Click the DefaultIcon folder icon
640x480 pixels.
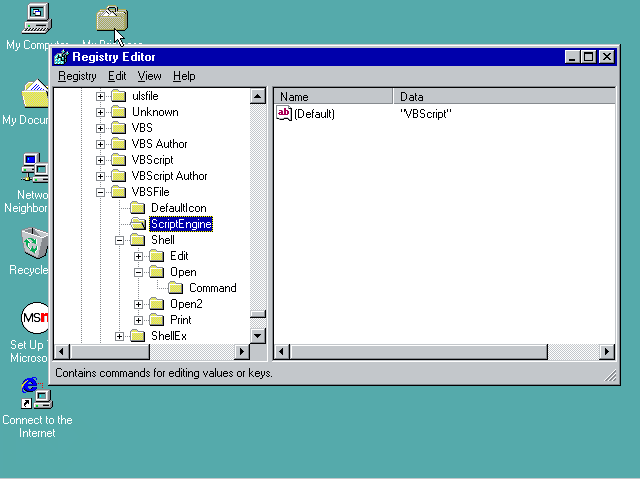pyautogui.click(x=138, y=208)
